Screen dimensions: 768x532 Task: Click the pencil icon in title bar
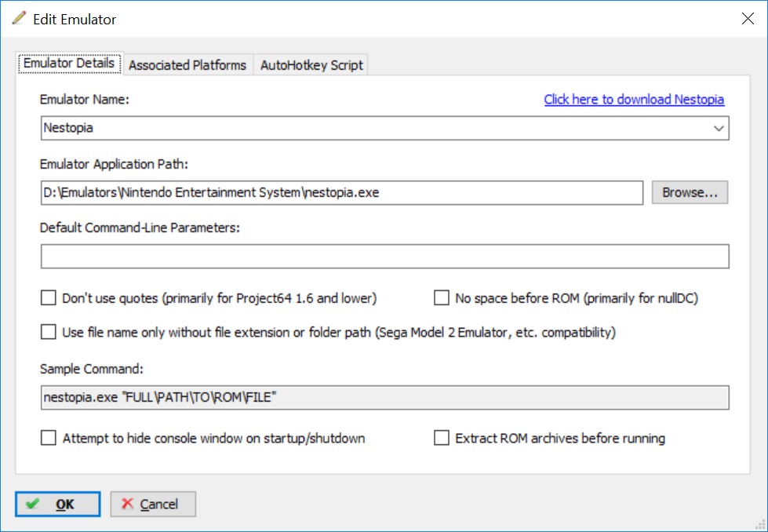(19, 19)
